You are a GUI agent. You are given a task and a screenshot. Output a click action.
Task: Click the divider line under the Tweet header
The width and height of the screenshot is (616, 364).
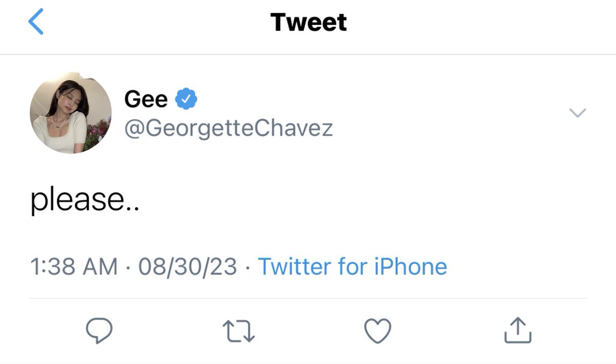[308, 54]
